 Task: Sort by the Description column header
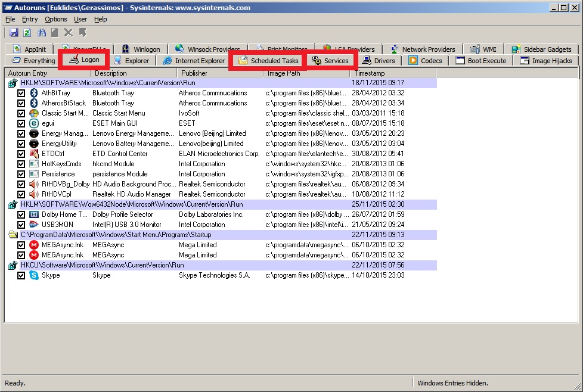coord(135,73)
